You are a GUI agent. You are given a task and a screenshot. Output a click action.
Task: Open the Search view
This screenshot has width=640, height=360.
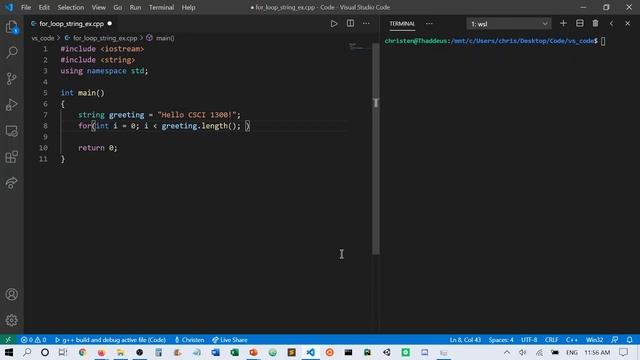tap(12, 52)
